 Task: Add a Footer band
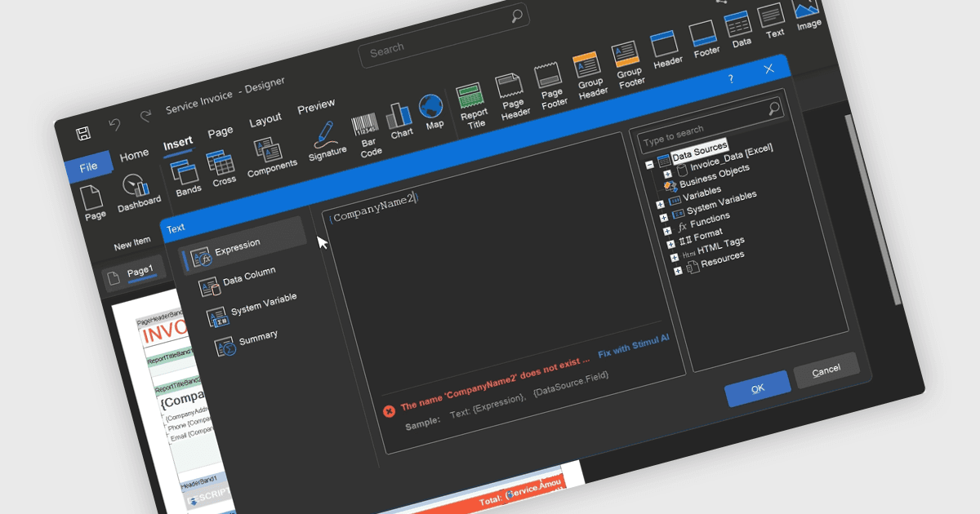pos(704,39)
